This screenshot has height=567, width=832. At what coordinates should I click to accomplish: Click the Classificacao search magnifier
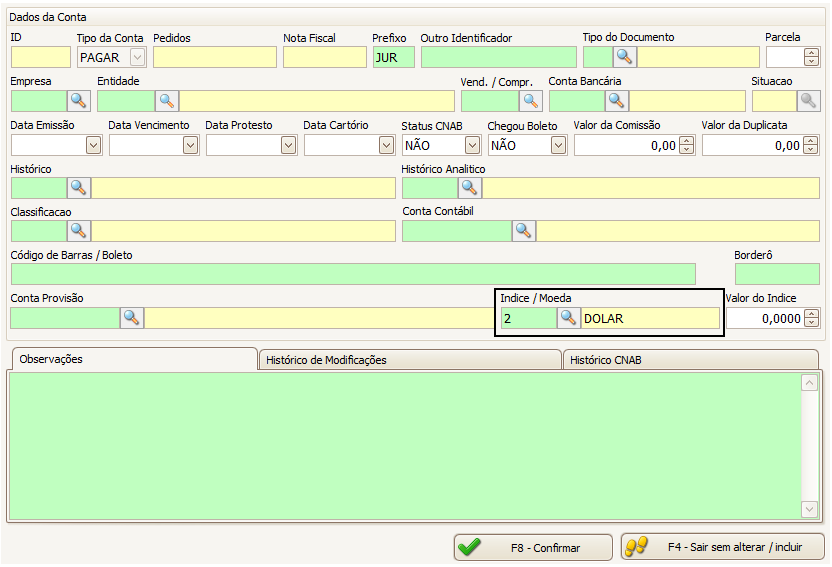pos(79,231)
